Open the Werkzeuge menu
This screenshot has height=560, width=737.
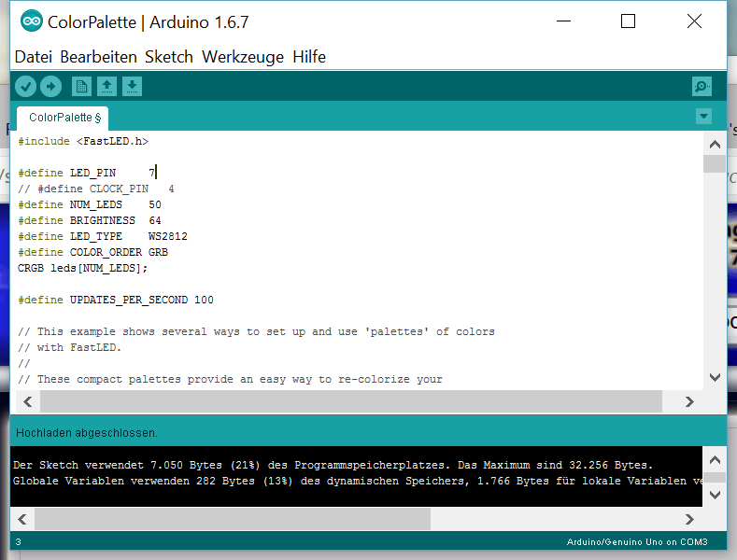click(x=243, y=57)
